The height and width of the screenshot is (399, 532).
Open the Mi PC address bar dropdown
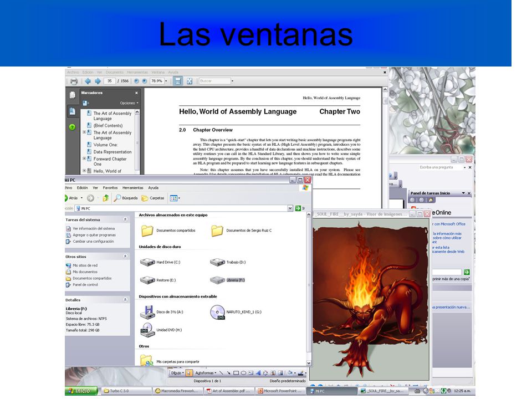(x=290, y=208)
